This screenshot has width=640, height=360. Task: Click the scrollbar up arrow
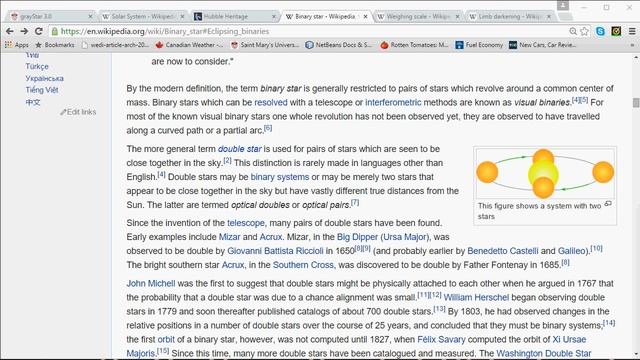pos(636,57)
